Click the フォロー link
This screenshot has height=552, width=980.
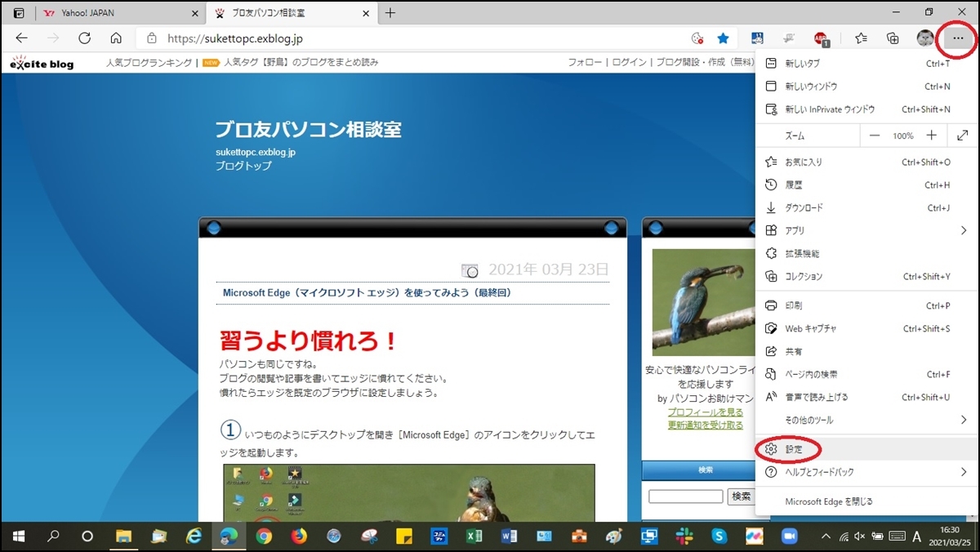tap(585, 62)
